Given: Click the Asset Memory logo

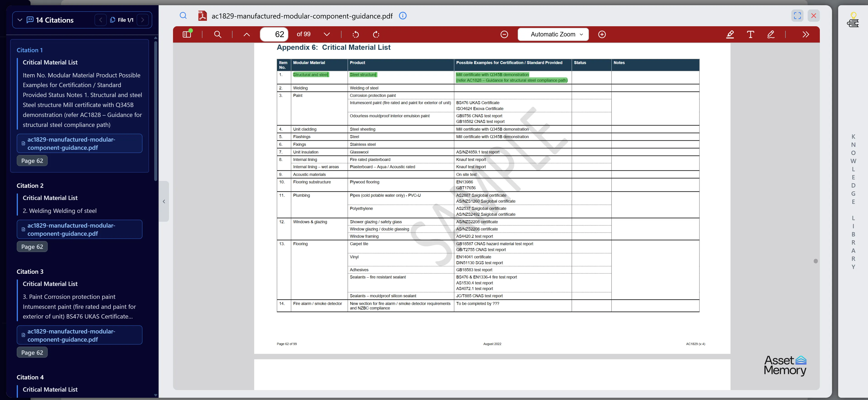Looking at the screenshot, I should click(x=785, y=366).
